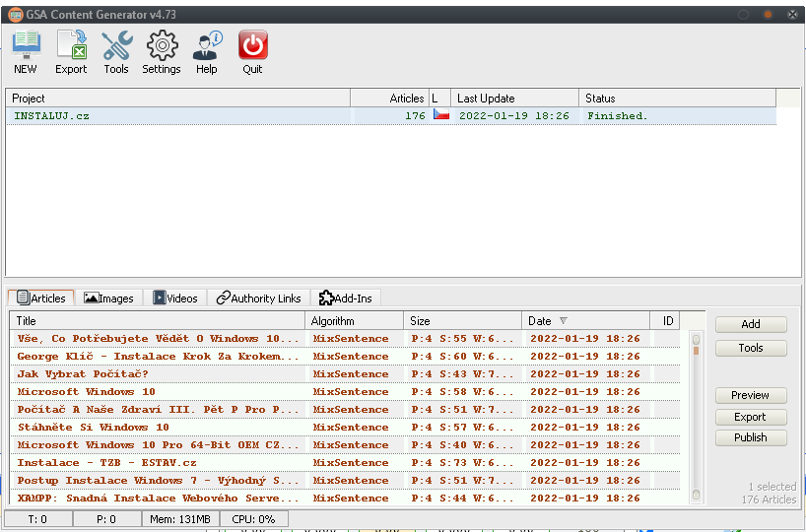806x532 pixels.
Task: Sort articles by Algorithm column header
Action: (354, 321)
